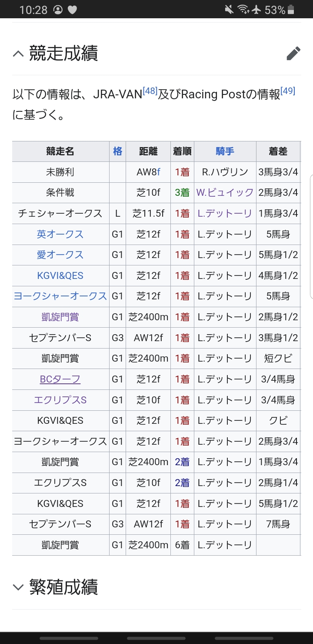Tap the edge panel handle
Viewport: 313px width, 644px height.
[x=311, y=237]
